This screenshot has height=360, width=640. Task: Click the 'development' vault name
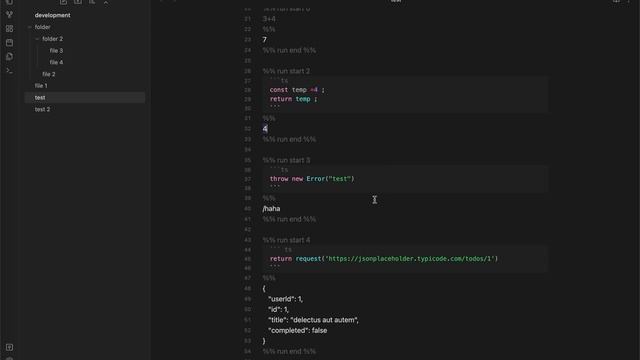pyautogui.click(x=53, y=15)
